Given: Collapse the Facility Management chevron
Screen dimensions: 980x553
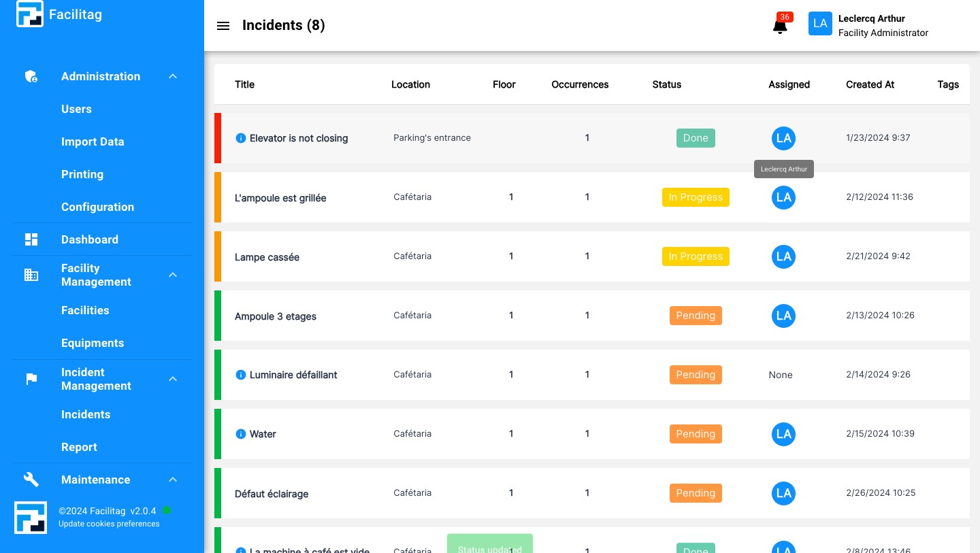Looking at the screenshot, I should coord(173,275).
